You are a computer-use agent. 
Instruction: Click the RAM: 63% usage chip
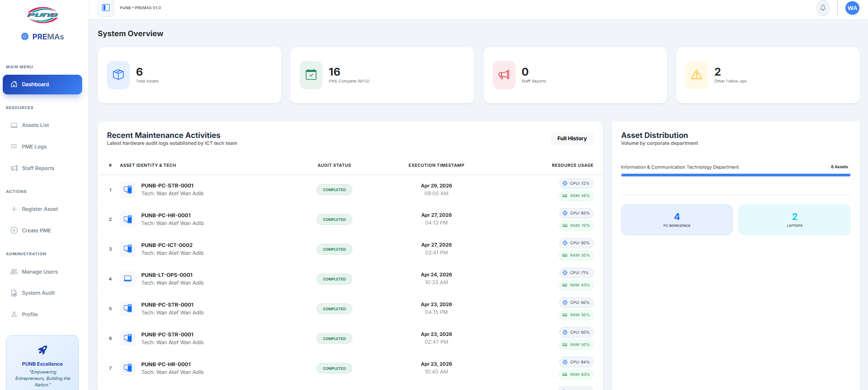(x=576, y=374)
